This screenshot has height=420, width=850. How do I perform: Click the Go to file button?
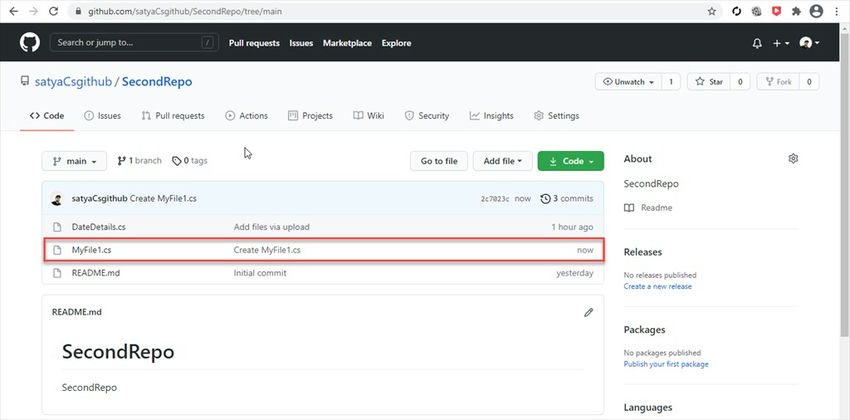pos(438,161)
